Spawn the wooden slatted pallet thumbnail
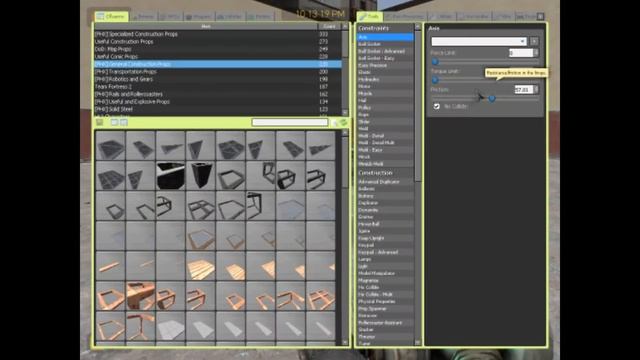The image size is (640, 360). click(200, 266)
